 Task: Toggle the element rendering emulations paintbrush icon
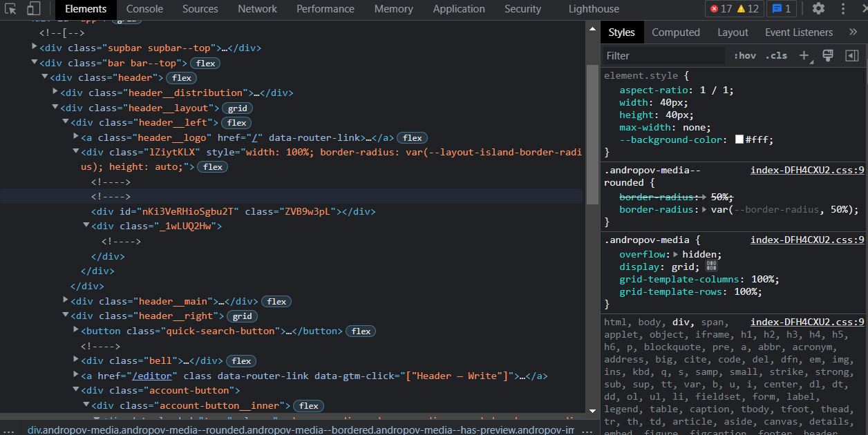[828, 56]
